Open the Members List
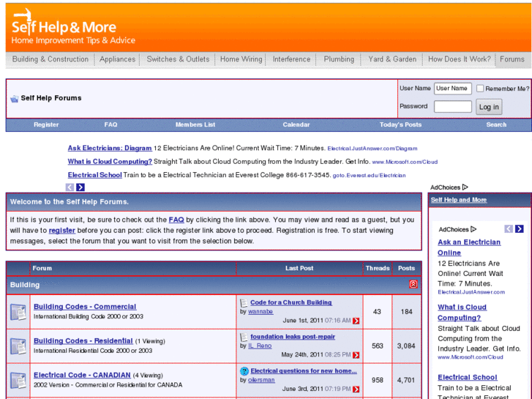 click(x=195, y=124)
